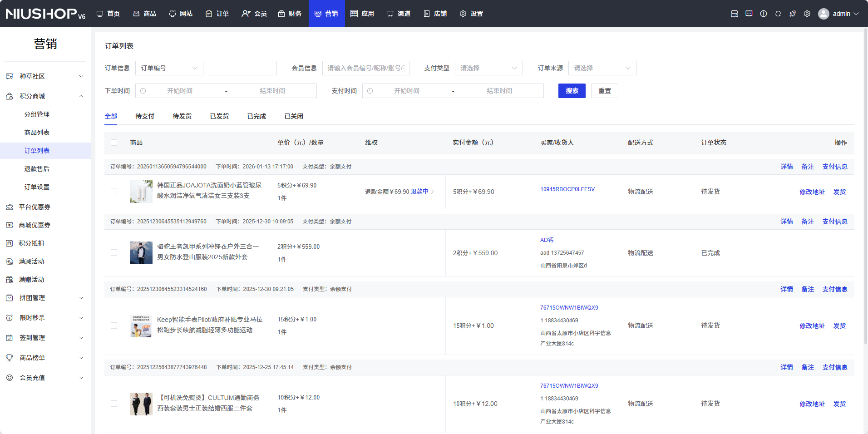Open the 支付类型 dropdown
868x434 pixels.
pos(488,68)
